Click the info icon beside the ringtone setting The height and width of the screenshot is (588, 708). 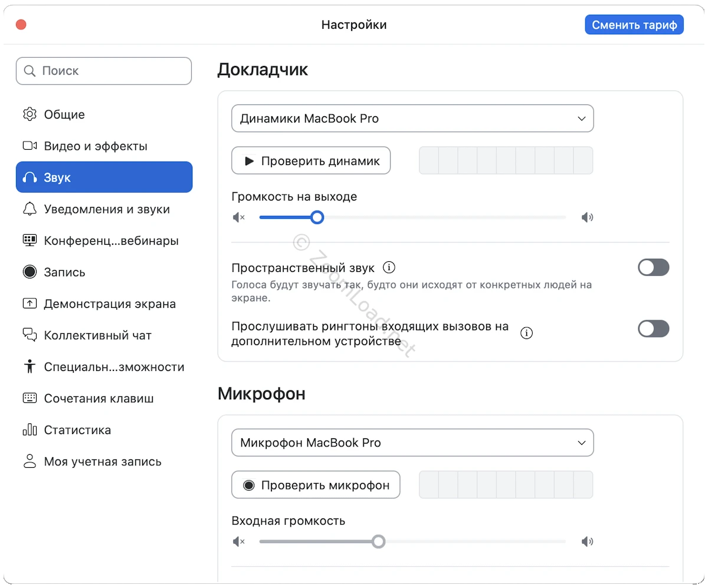click(526, 333)
